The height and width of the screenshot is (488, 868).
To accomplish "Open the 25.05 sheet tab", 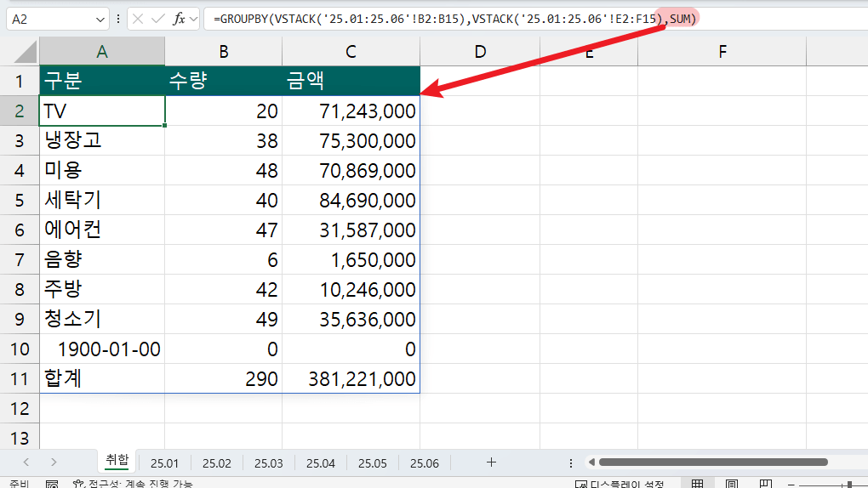I will point(372,463).
